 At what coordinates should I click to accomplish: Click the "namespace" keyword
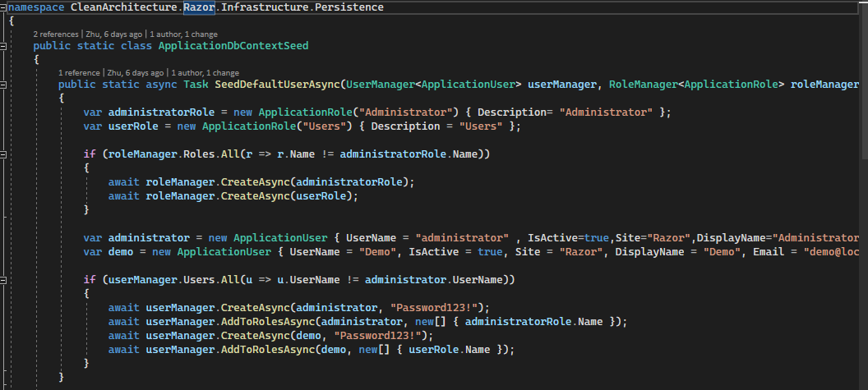[x=36, y=7]
